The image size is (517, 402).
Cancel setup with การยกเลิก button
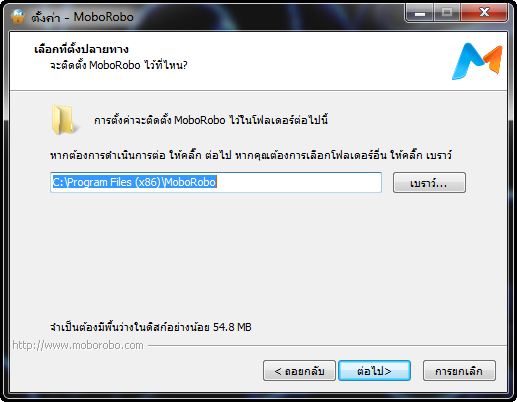pyautogui.click(x=459, y=370)
